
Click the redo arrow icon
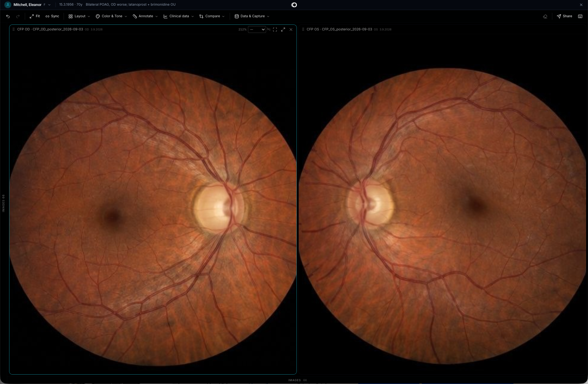click(x=18, y=16)
